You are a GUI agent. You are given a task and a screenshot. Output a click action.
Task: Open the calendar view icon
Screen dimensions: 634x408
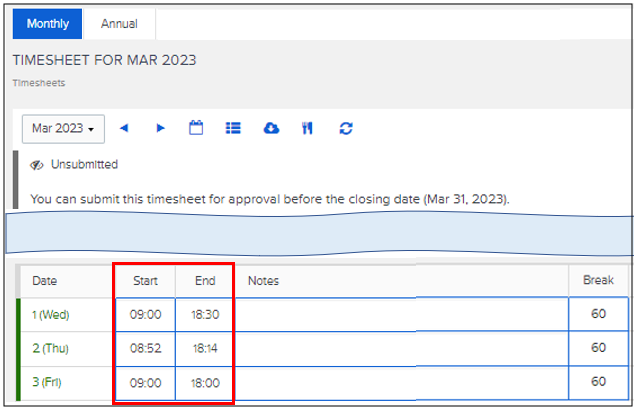tap(196, 128)
